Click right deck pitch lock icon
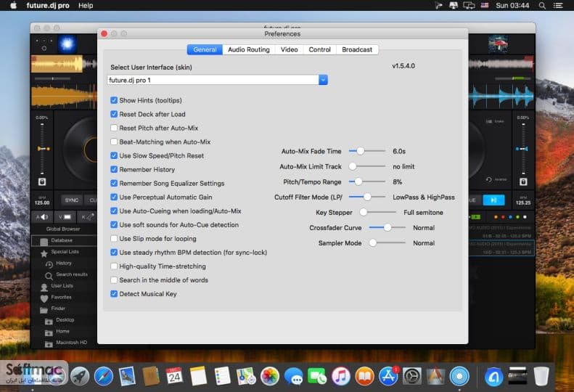 click(x=523, y=181)
